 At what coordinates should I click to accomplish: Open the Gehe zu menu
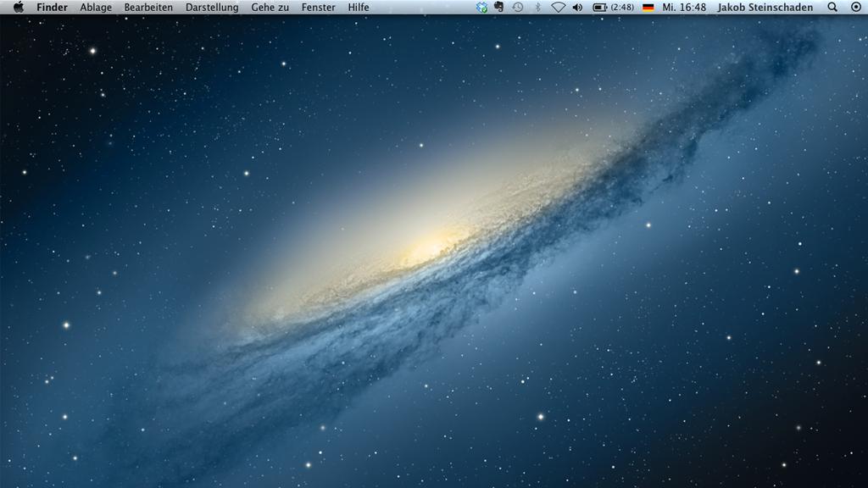click(270, 7)
